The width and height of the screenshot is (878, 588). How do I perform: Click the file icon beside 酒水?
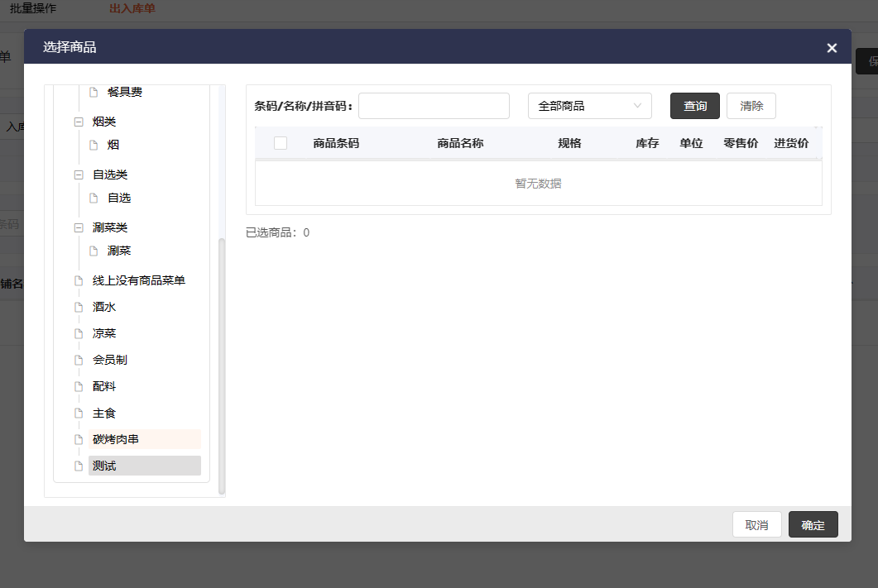(79, 307)
